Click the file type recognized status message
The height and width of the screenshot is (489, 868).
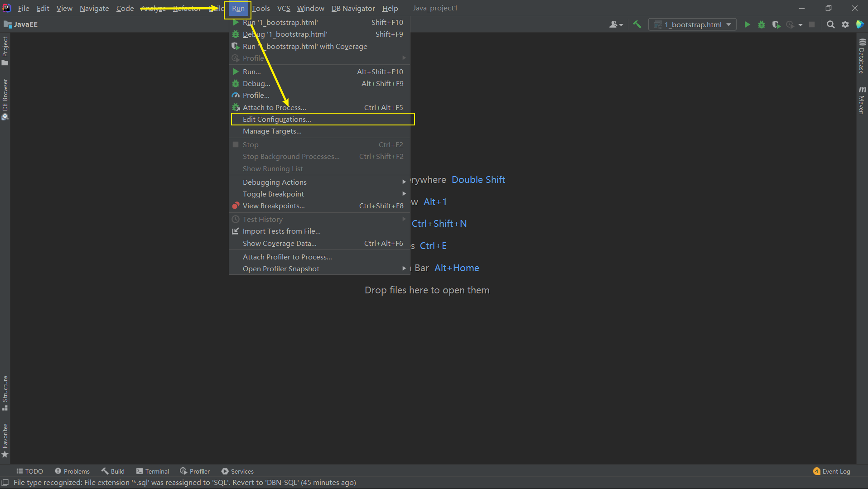click(184, 483)
